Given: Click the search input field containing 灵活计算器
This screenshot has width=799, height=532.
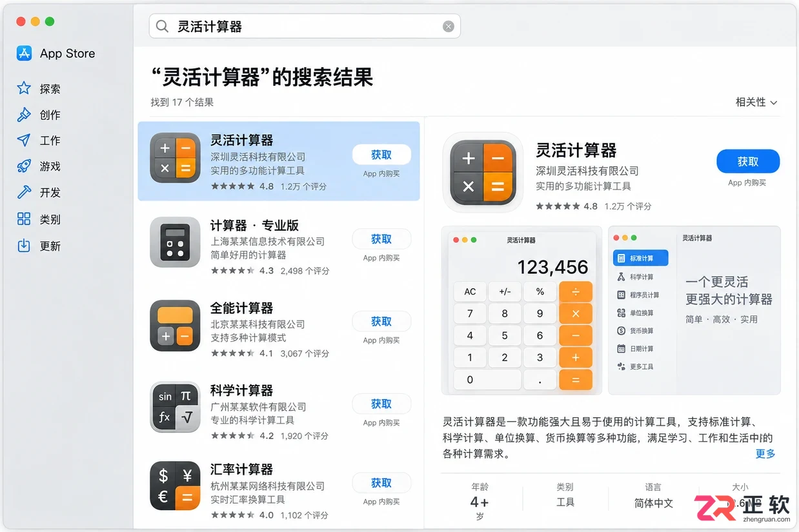Looking at the screenshot, I should (305, 26).
